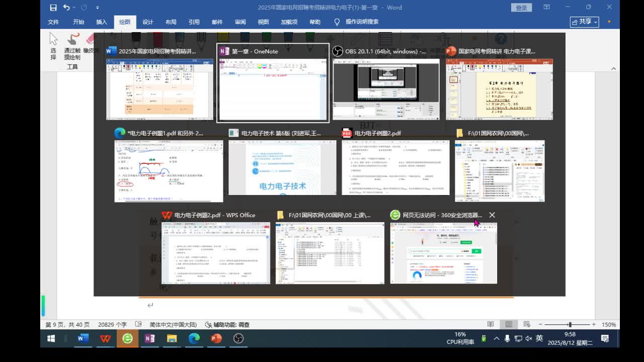Open the proofing check icon in status bar
The width and height of the screenshot is (644, 362).
(138, 325)
